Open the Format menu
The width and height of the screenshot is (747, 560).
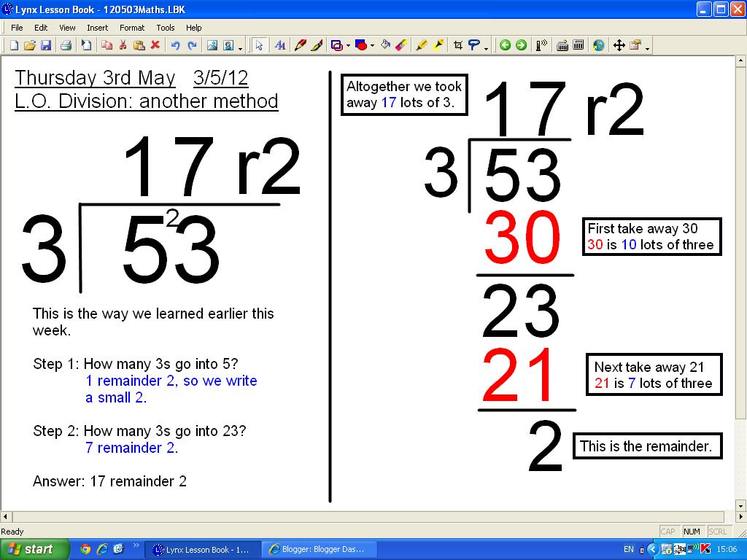click(132, 28)
